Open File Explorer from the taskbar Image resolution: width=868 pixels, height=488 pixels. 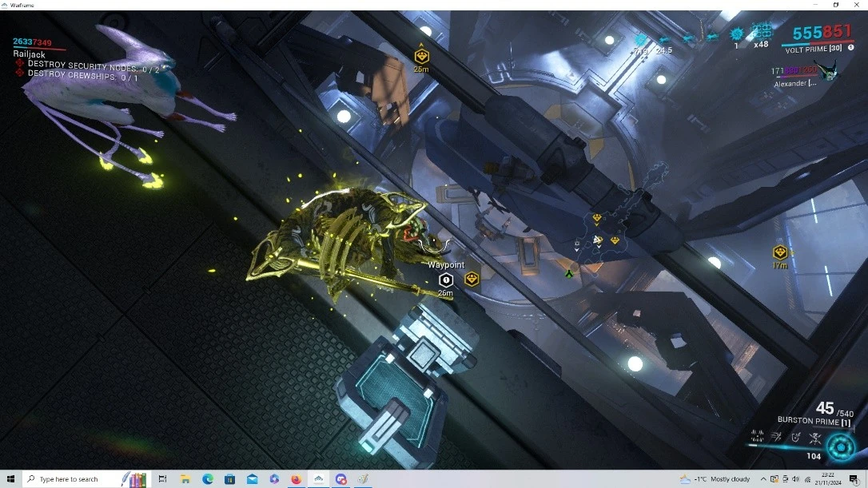point(185,479)
